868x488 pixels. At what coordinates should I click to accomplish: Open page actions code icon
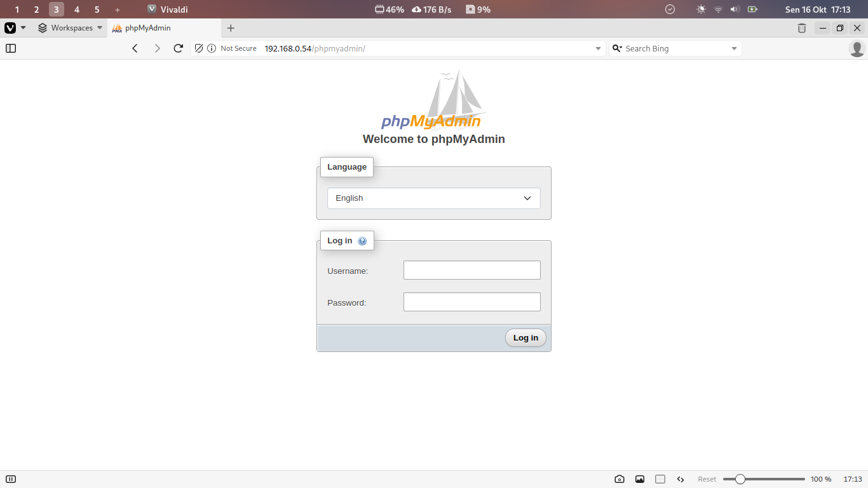[x=681, y=479]
